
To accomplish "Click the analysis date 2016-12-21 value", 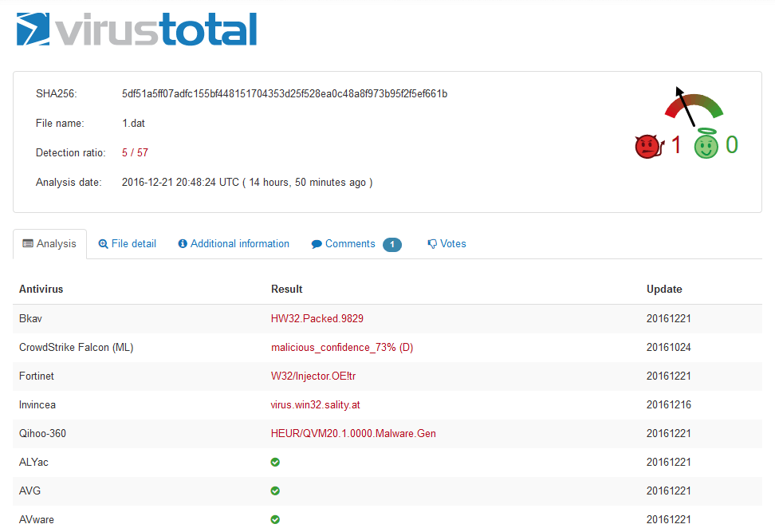I will 247,183.
